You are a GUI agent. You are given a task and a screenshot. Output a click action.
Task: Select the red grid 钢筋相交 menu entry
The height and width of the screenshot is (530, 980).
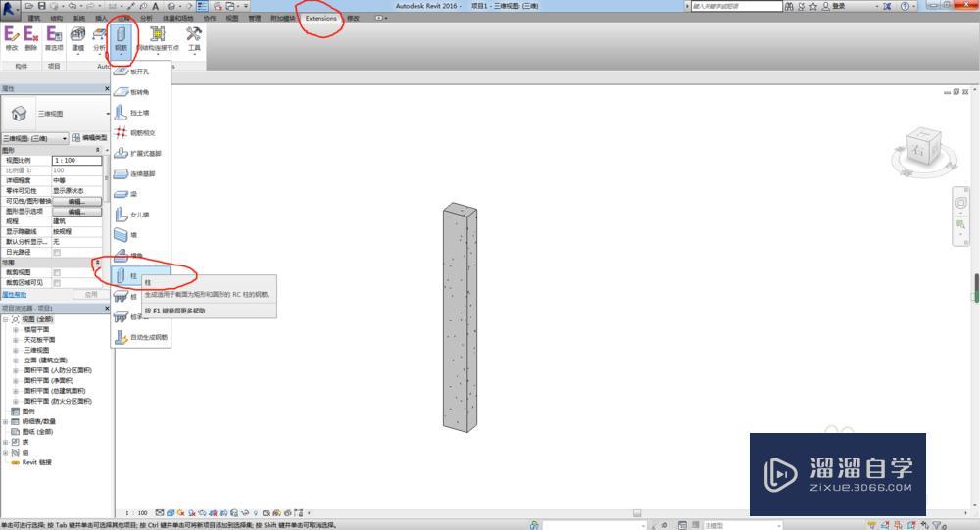[140, 132]
